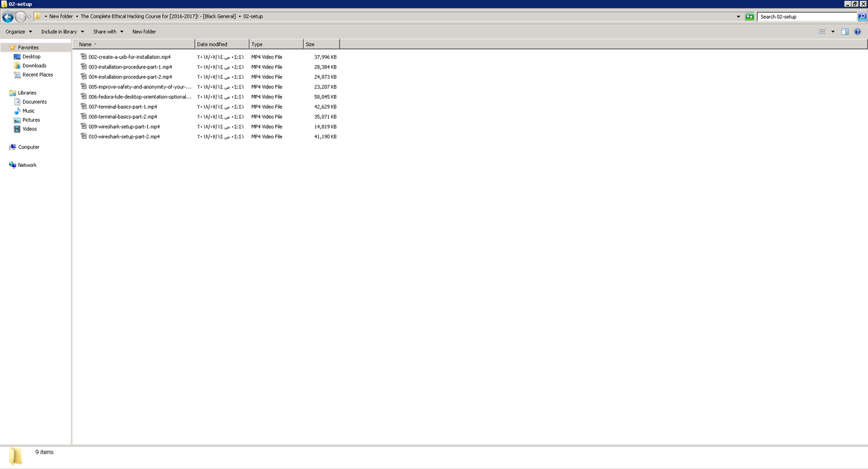
Task: Select the 009-wireshark-setup-part-1.mp4 file
Action: [124, 127]
